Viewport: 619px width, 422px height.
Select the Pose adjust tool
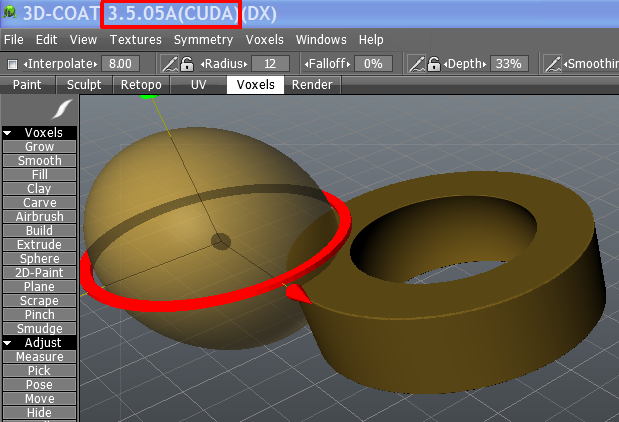pyautogui.click(x=39, y=385)
